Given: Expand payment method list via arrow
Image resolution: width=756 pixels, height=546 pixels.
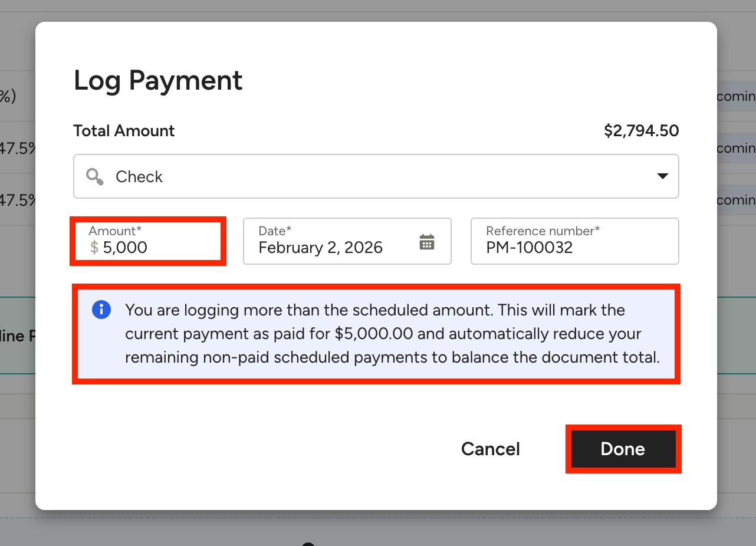Looking at the screenshot, I should (x=662, y=176).
